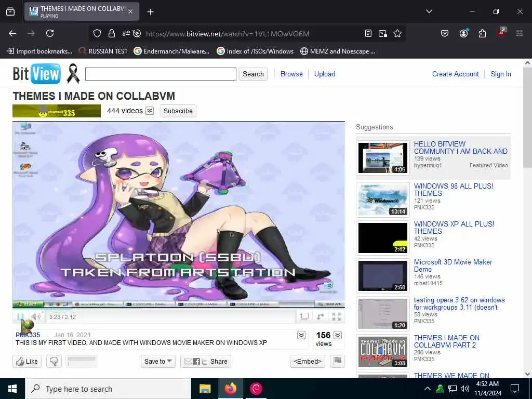The image size is (532, 399).
Task: Open the Save to dropdown
Action: (158, 362)
